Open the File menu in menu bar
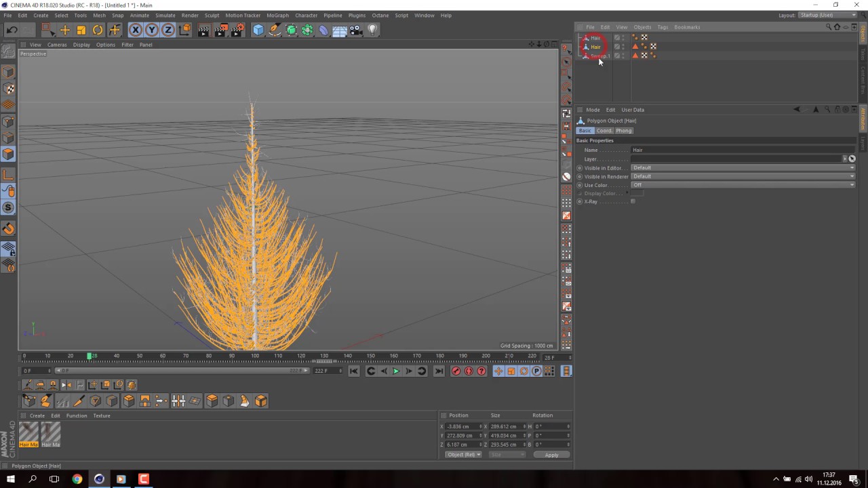This screenshot has height=488, width=868. (x=7, y=15)
